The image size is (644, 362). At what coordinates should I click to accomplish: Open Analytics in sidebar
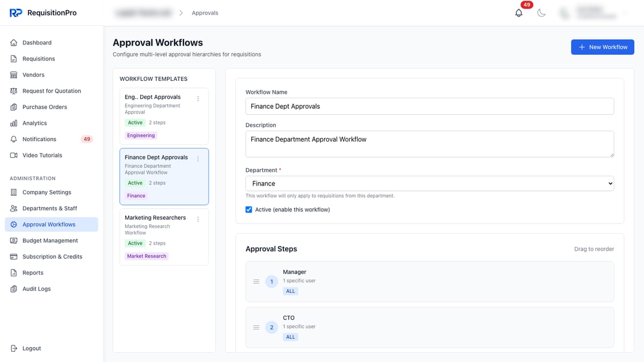(x=52, y=123)
